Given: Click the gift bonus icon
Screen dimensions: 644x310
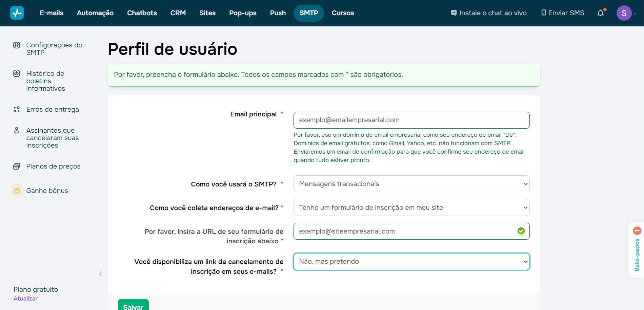Looking at the screenshot, I should coord(17,191).
